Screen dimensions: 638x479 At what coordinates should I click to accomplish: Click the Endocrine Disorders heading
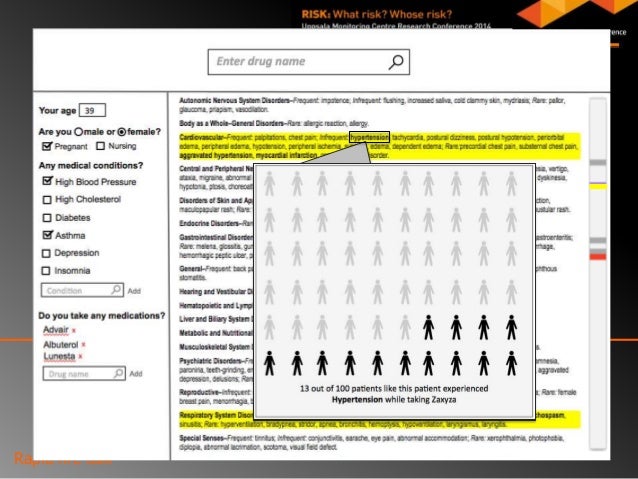[209, 223]
